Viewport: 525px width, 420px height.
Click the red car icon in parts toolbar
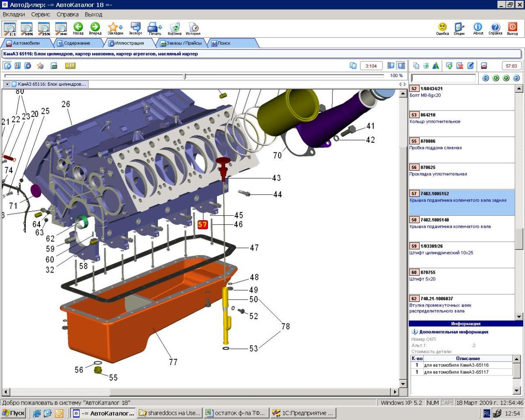pyautogui.click(x=484, y=66)
